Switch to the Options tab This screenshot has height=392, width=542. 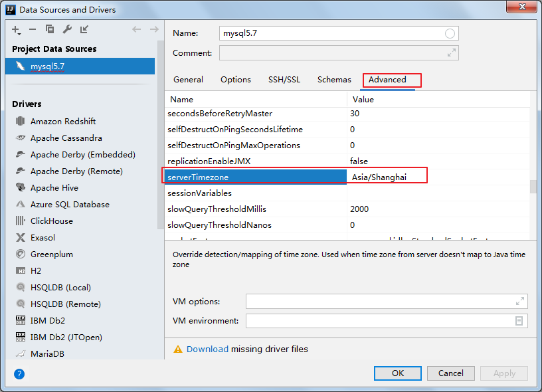[x=236, y=80]
